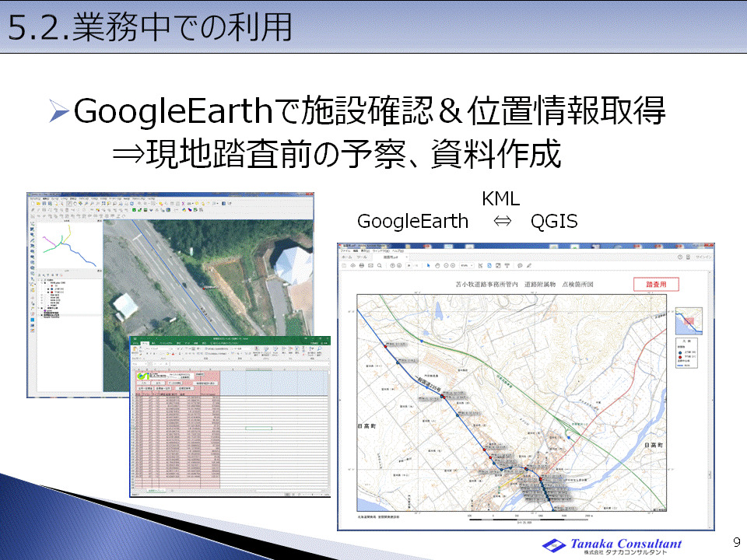The height and width of the screenshot is (560, 747).
Task: Click the red 踏査用 label on the map
Action: [x=655, y=285]
